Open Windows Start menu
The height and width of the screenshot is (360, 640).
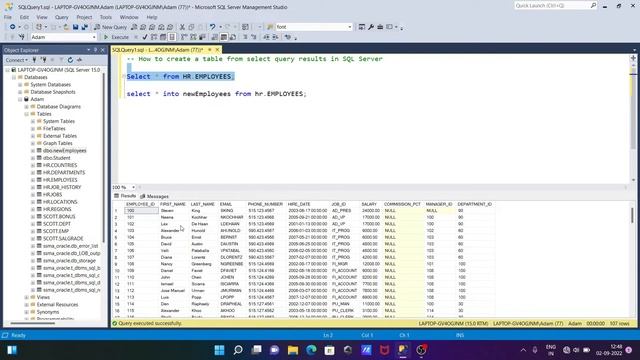[219, 350]
